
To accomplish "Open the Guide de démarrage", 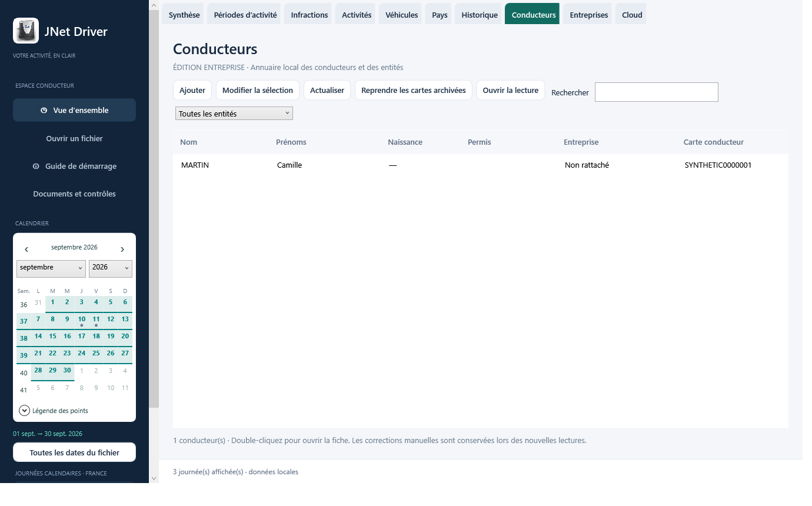I will [x=74, y=166].
